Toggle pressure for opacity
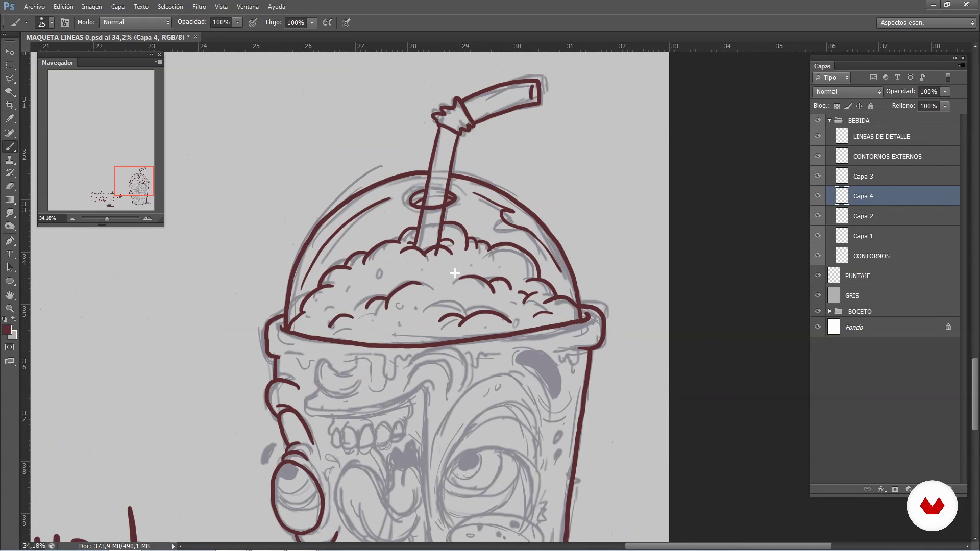 pos(253,22)
